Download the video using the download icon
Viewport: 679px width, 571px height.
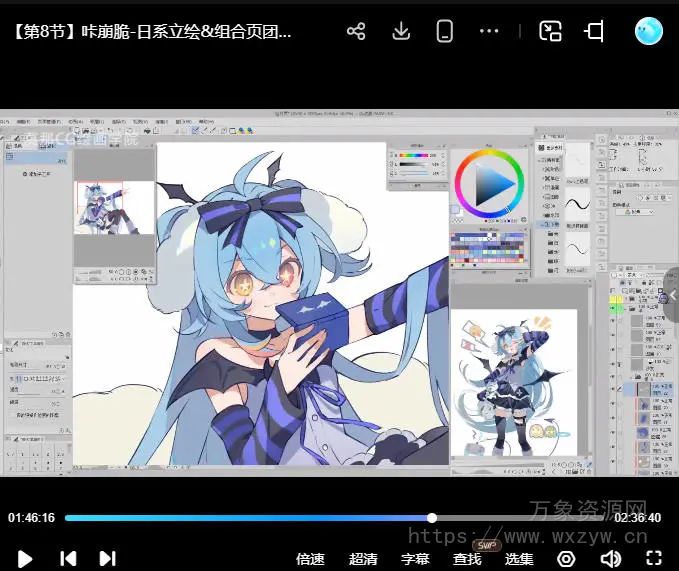(401, 31)
